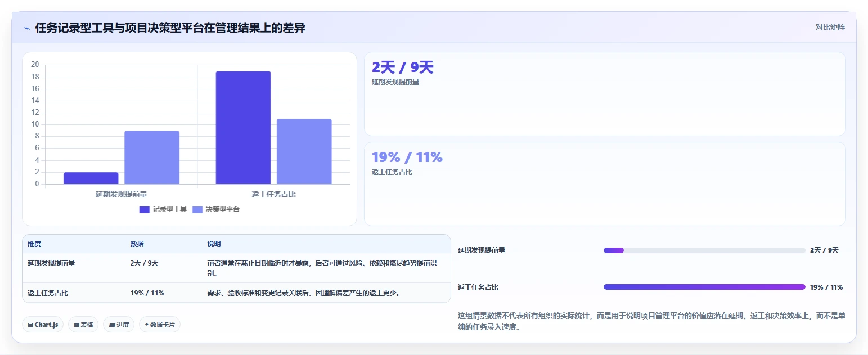Click the disclaimer paragraph starting 这组情景数据
The height and width of the screenshot is (355, 868).
point(651,321)
